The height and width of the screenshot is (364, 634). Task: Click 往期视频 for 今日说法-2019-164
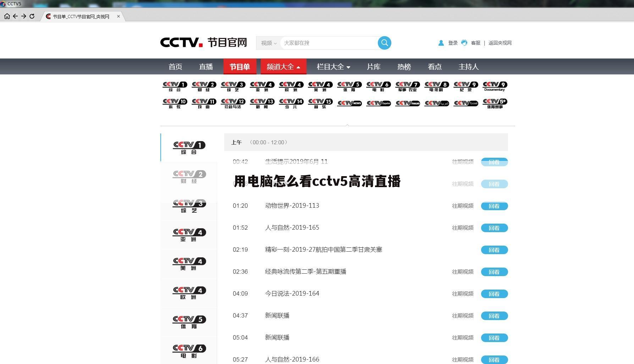point(463,294)
